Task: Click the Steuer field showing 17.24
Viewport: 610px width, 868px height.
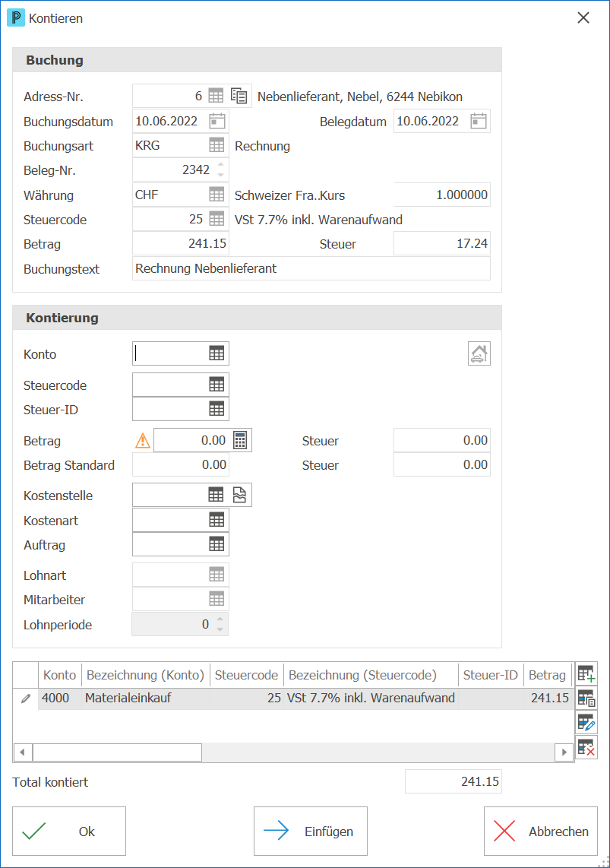Action: coord(442,243)
